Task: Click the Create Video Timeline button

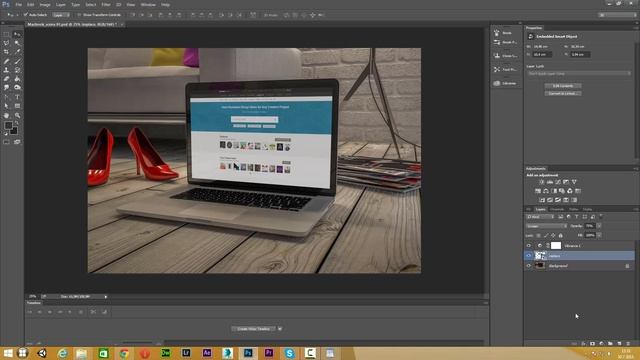Action: (254, 329)
